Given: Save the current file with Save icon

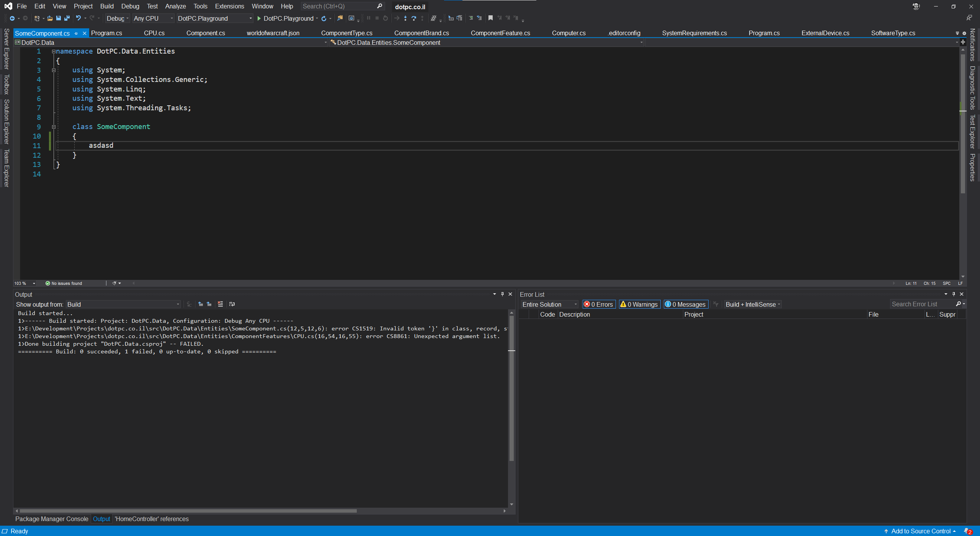Looking at the screenshot, I should [x=59, y=18].
